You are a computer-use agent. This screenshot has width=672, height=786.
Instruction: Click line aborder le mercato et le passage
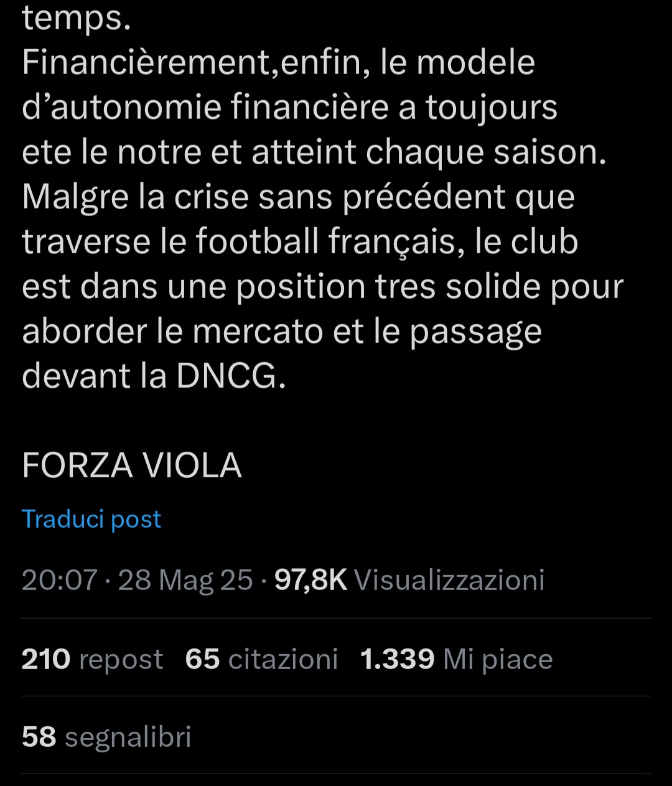pos(282,332)
